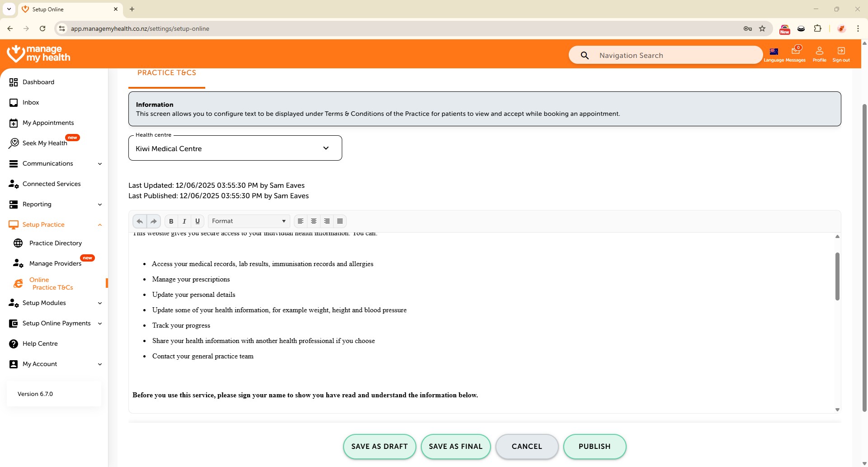This screenshot has height=467, width=868.
Task: Open the Language flag selector
Action: [774, 52]
